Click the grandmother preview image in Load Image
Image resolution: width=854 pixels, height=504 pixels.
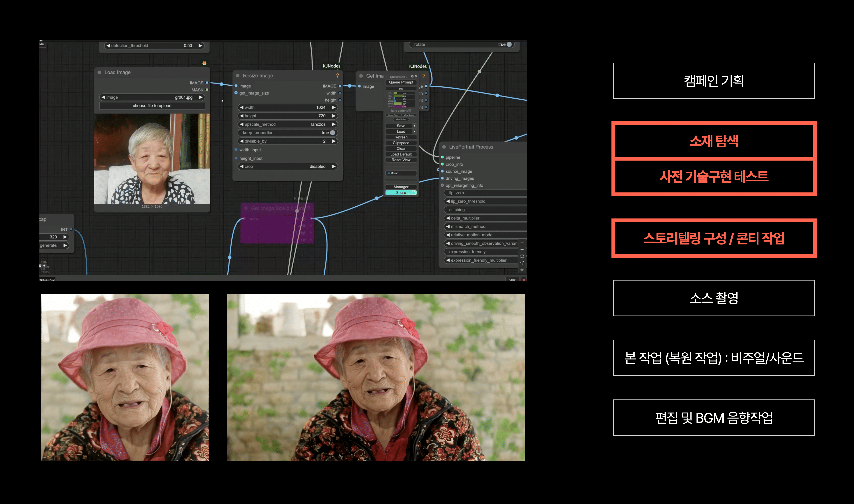(152, 159)
